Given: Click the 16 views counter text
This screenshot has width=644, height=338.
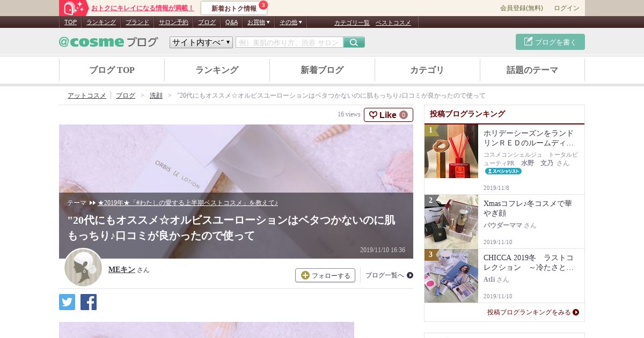Looking at the screenshot, I should pos(349,114).
